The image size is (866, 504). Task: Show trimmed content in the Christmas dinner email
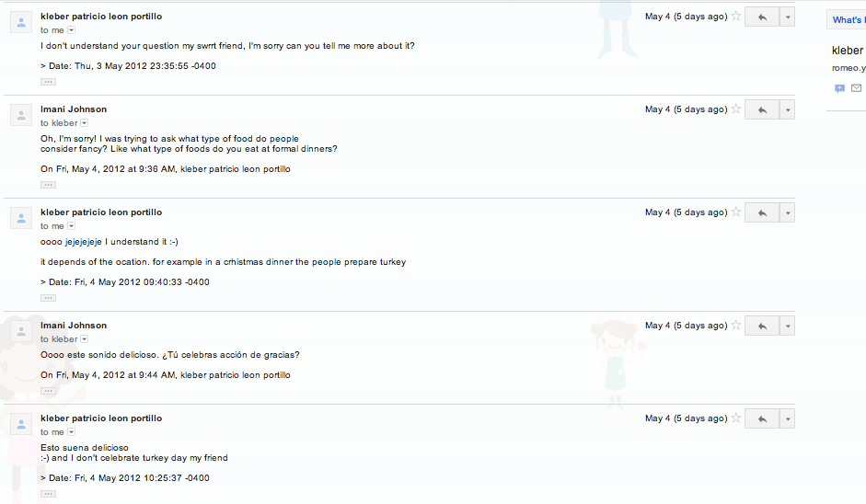(48, 298)
